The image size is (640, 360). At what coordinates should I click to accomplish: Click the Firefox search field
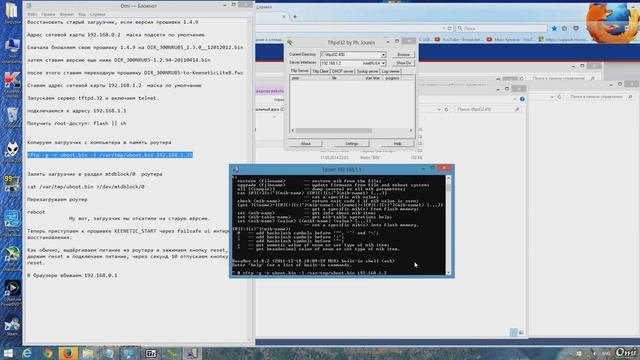(502, 28)
